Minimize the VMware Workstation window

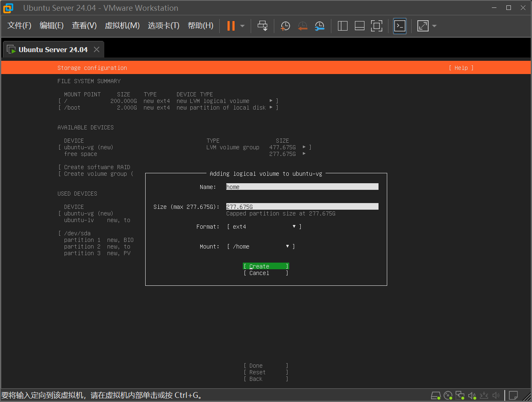point(494,8)
